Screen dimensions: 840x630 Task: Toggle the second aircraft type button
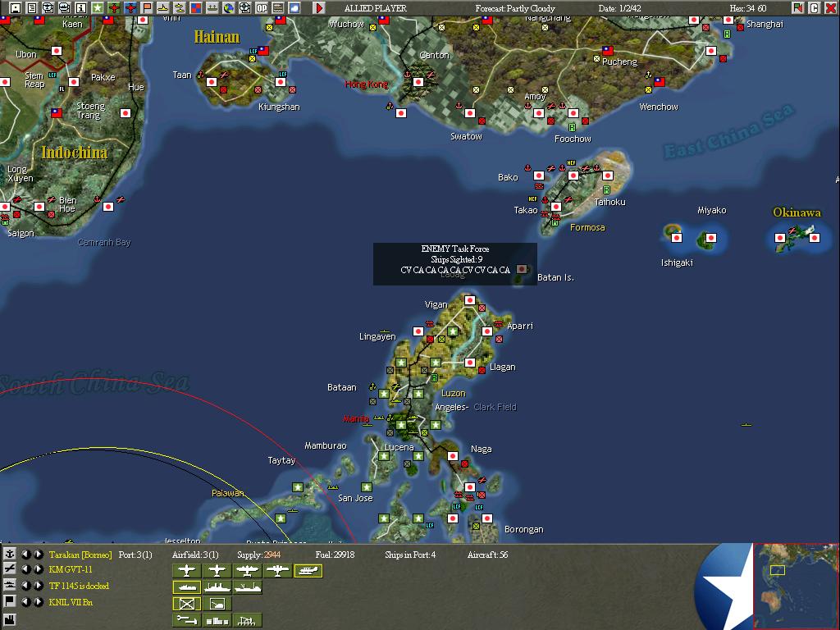217,571
